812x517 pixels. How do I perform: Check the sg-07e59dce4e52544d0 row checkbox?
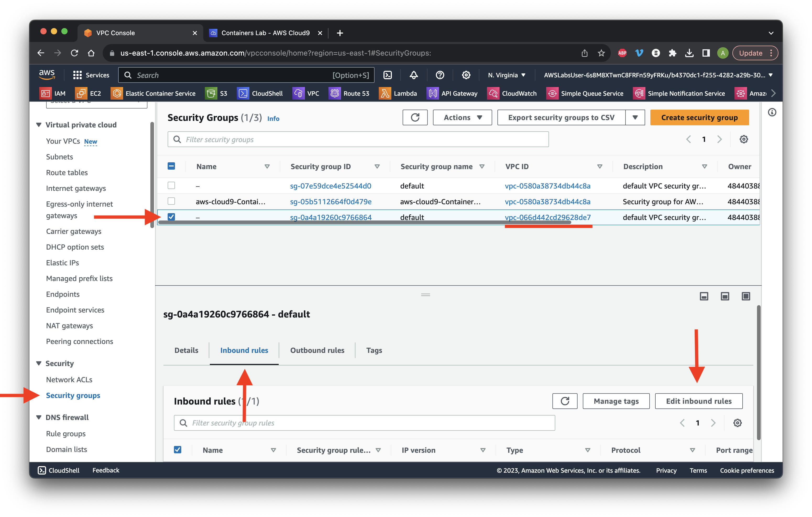tap(171, 185)
